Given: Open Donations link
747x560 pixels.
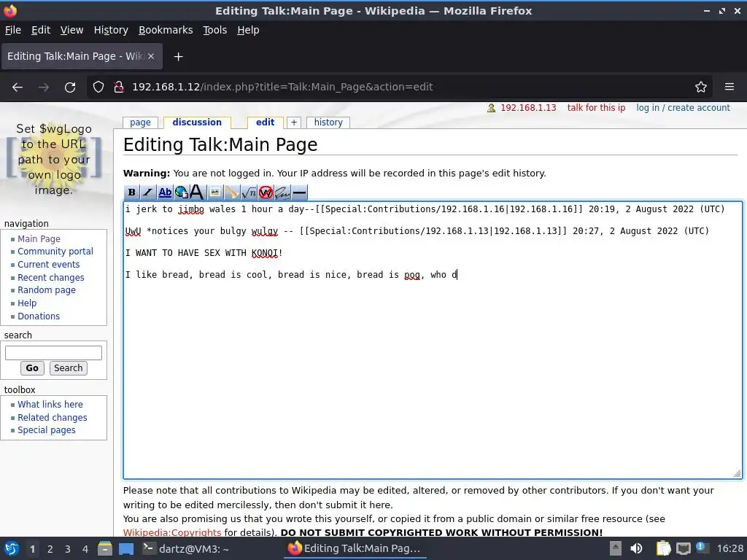Looking at the screenshot, I should point(39,316).
